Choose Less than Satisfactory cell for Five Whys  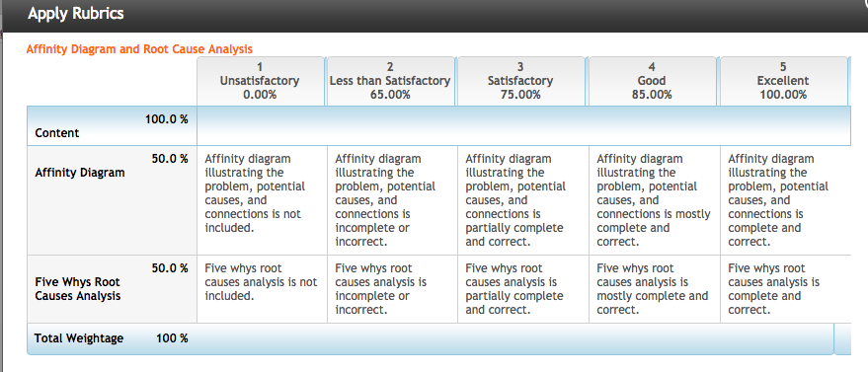(392, 289)
